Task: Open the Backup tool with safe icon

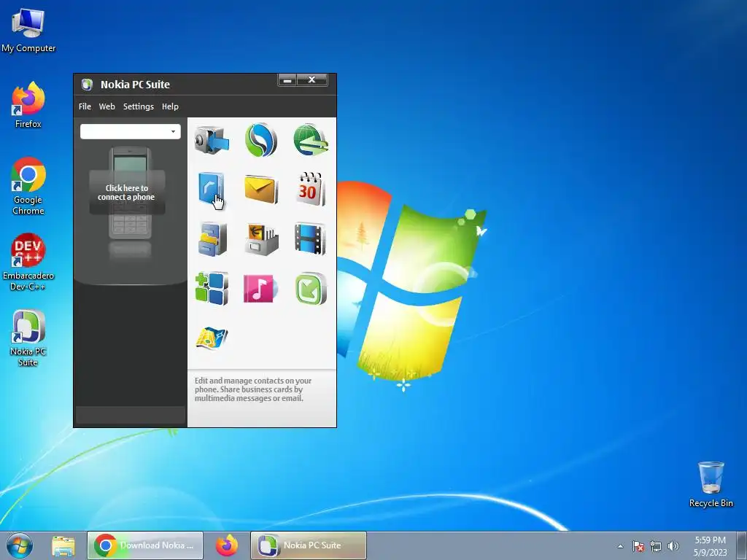Action: (212, 140)
